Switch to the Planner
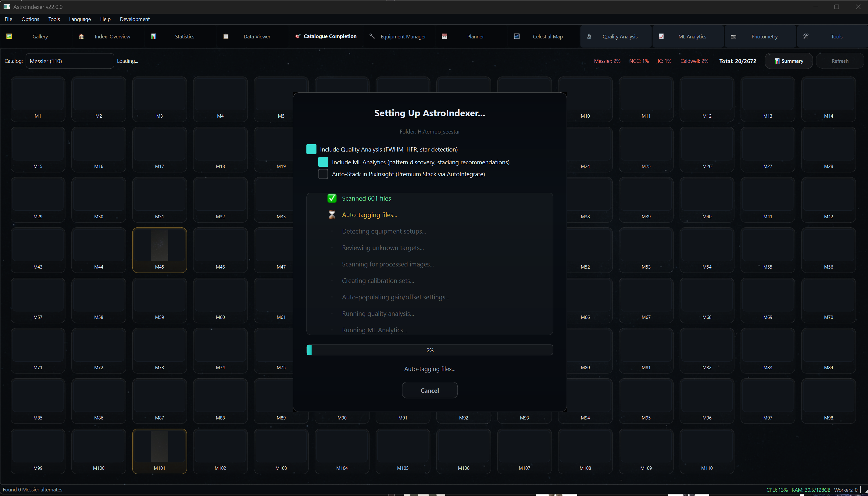 point(475,37)
